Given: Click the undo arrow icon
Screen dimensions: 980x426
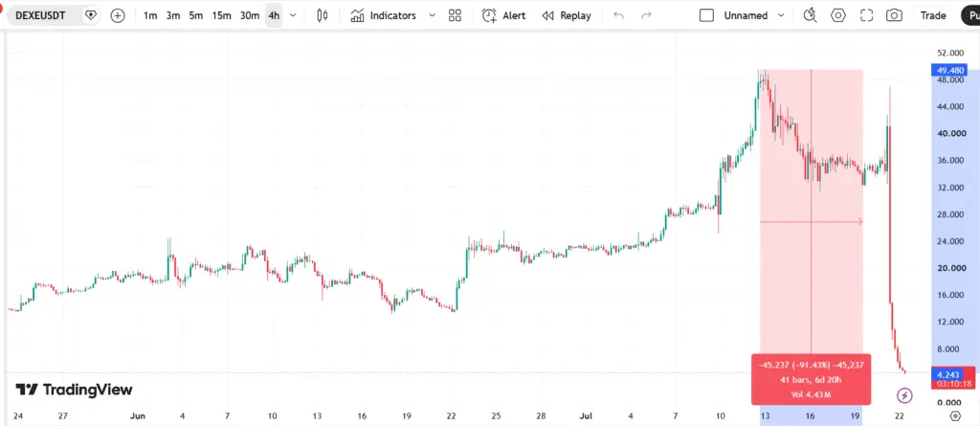Looking at the screenshot, I should pos(619,15).
